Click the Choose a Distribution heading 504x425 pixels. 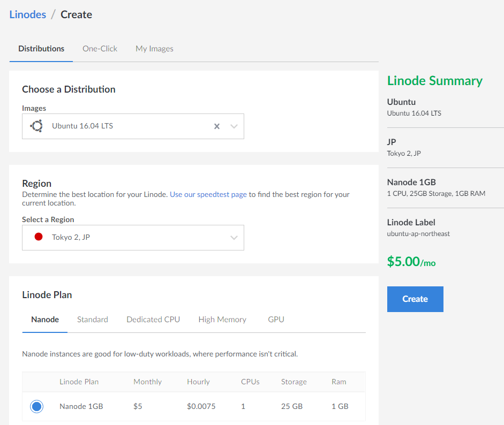pos(69,89)
